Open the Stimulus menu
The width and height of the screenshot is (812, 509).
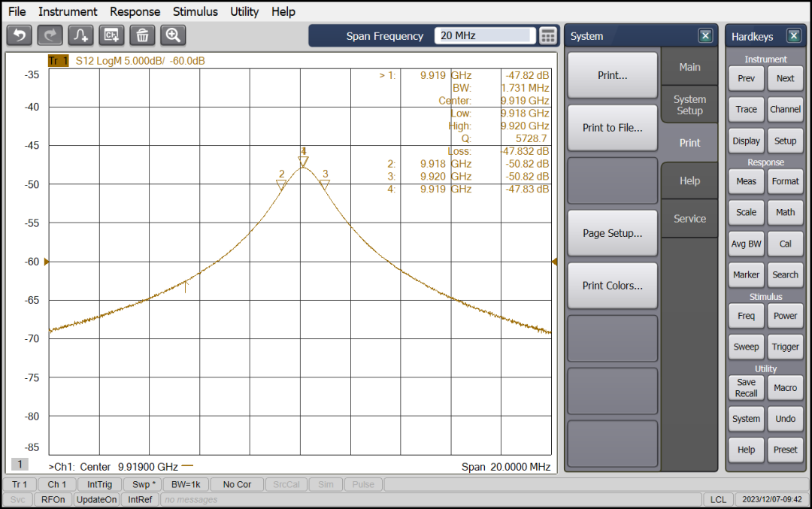point(195,11)
